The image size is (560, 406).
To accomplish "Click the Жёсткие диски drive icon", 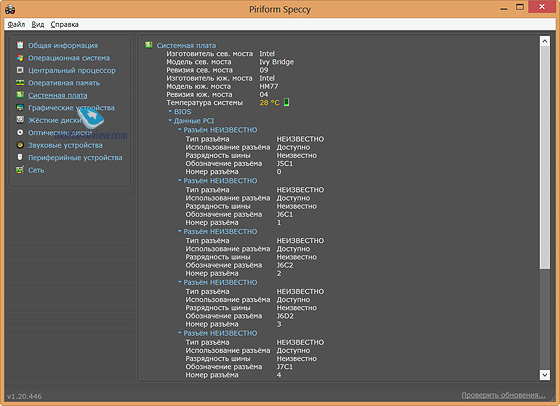I will [20, 120].
